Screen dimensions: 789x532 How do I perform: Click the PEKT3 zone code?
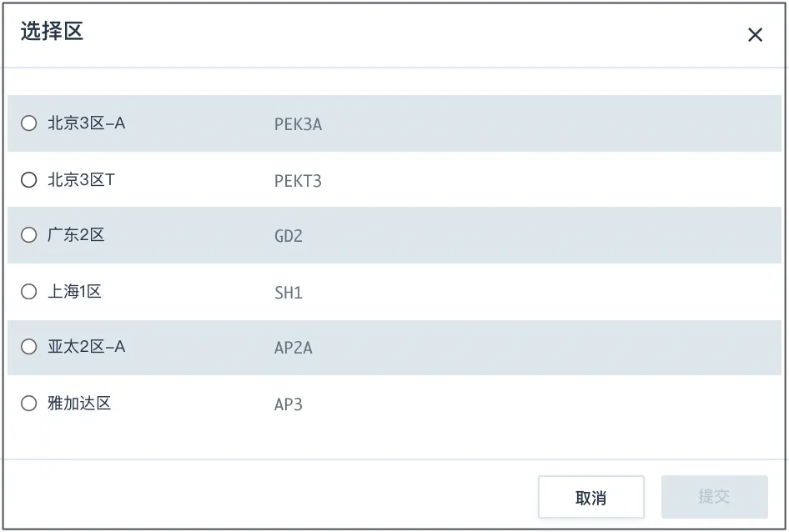[298, 181]
